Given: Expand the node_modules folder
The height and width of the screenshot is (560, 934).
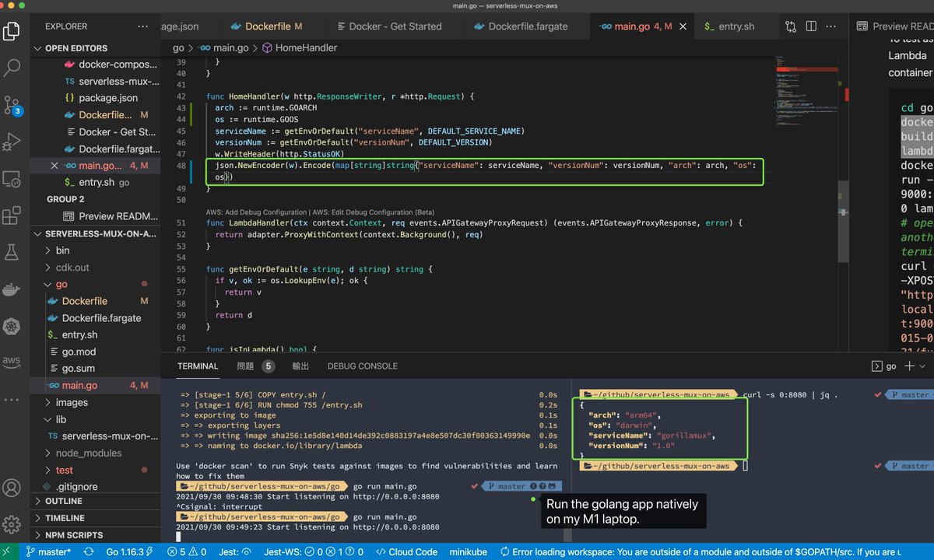Looking at the screenshot, I should [89, 453].
